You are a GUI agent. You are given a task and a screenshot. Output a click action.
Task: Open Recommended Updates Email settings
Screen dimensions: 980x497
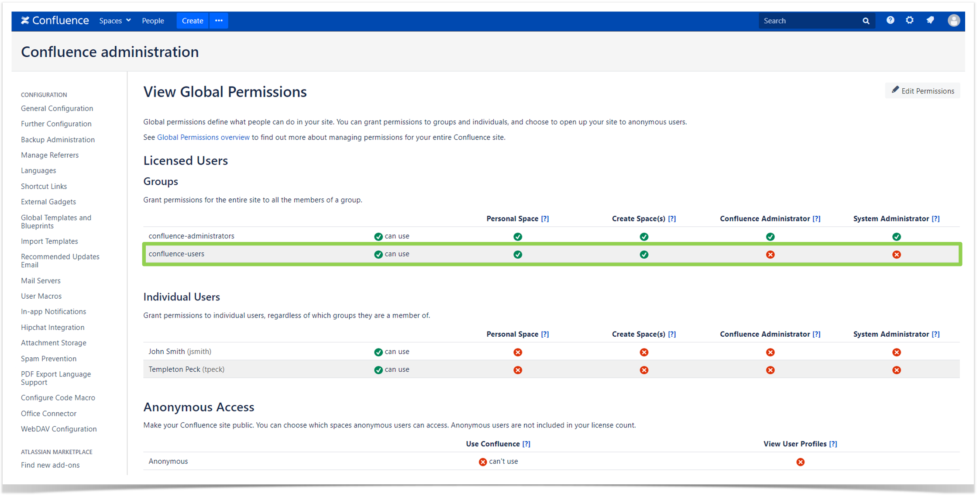click(x=60, y=261)
